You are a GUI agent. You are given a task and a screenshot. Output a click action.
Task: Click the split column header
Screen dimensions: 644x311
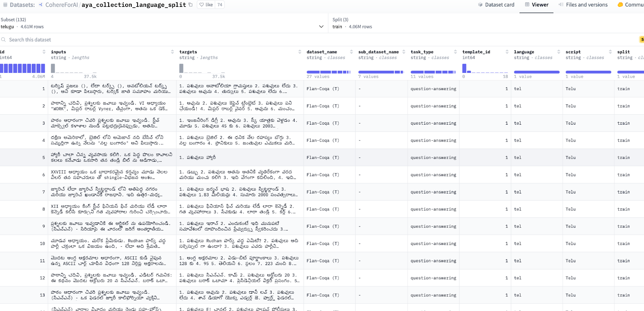623,52
